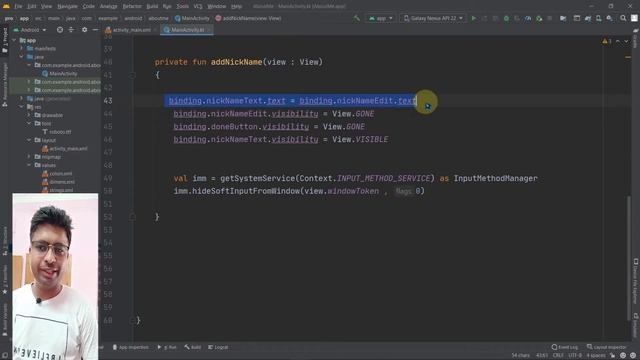This screenshot has width=640, height=360.
Task: Click the Collapse All project panel icon
Action: coord(71,30)
